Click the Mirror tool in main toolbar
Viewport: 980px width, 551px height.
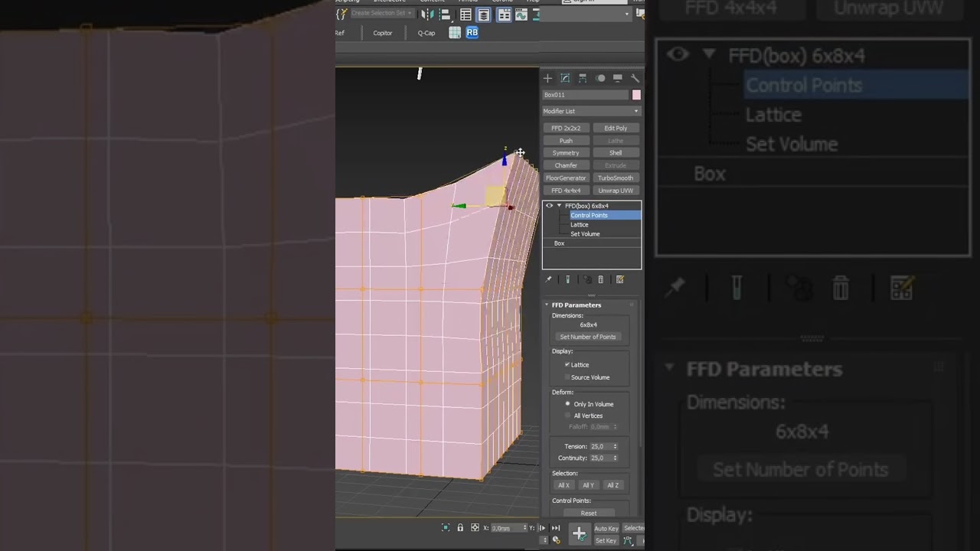[426, 15]
